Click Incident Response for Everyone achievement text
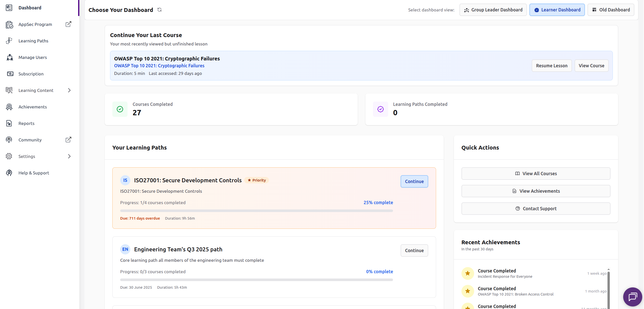This screenshot has width=644, height=309. (x=505, y=277)
